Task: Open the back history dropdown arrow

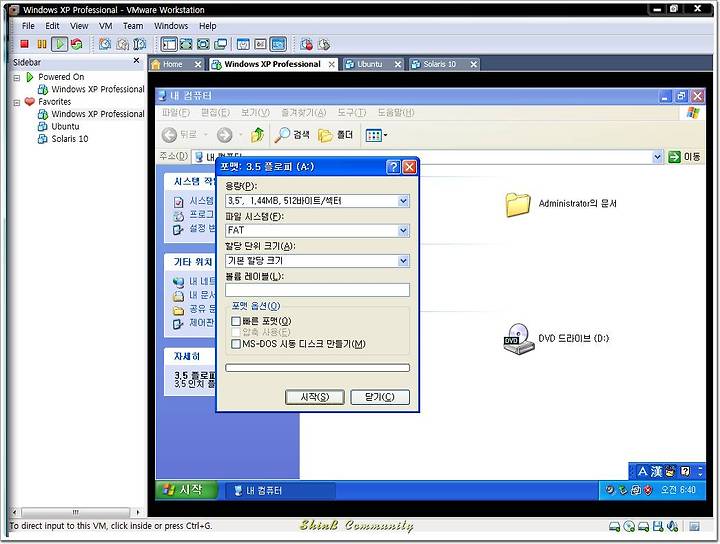Action: [206, 135]
